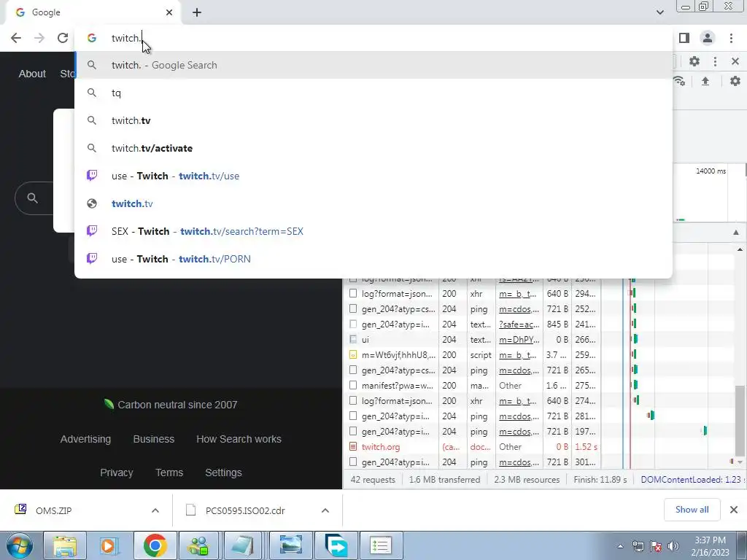Open network conditions Wi-Fi gear icon

click(679, 81)
